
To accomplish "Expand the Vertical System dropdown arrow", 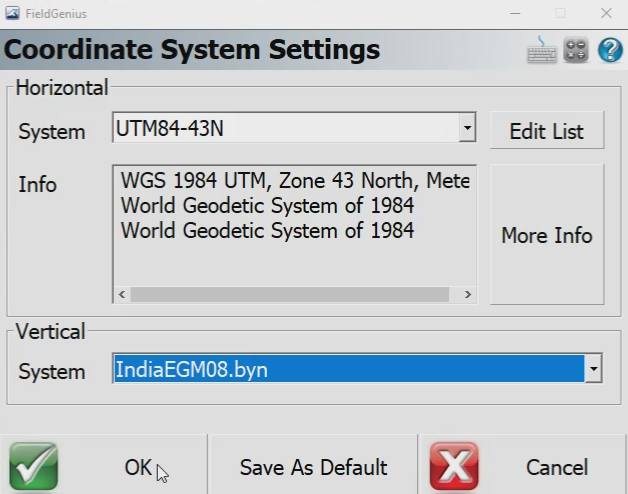I will [593, 370].
